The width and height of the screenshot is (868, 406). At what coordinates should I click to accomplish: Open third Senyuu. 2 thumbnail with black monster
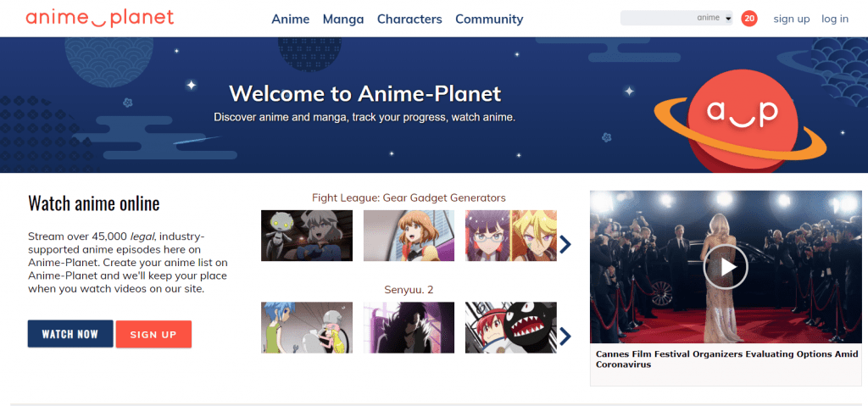pyautogui.click(x=511, y=327)
